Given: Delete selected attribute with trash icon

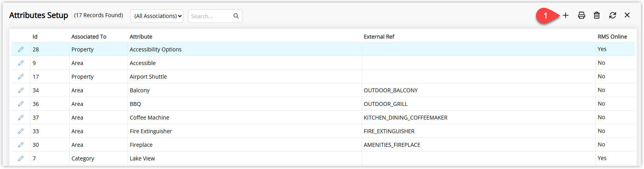Looking at the screenshot, I should coord(597,15).
